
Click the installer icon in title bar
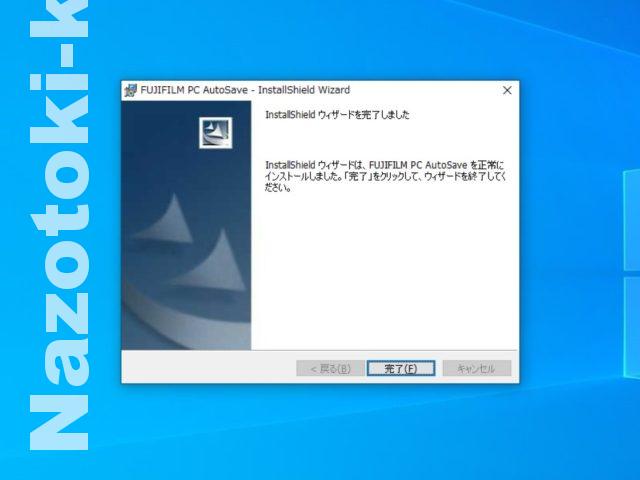click(130, 90)
